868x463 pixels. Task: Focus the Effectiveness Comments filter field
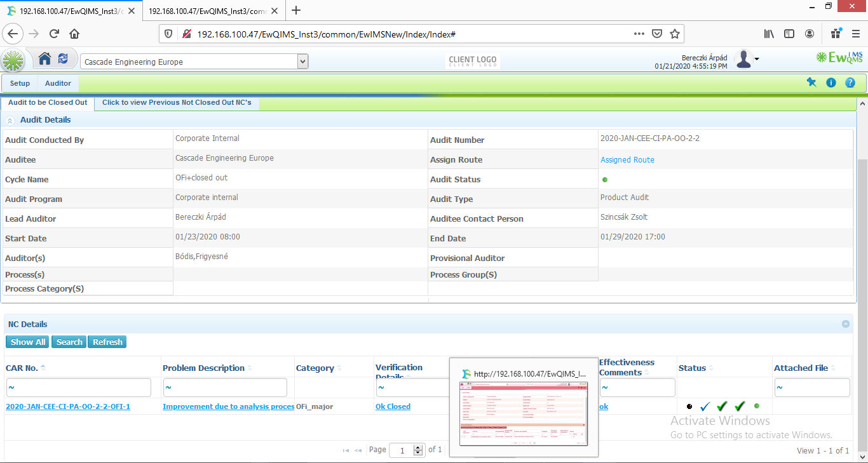pyautogui.click(x=637, y=387)
